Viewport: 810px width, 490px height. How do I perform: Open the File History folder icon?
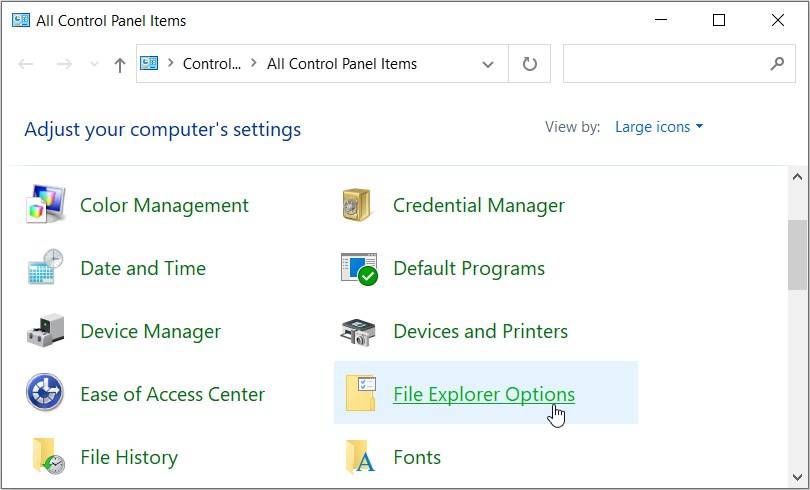click(x=45, y=457)
